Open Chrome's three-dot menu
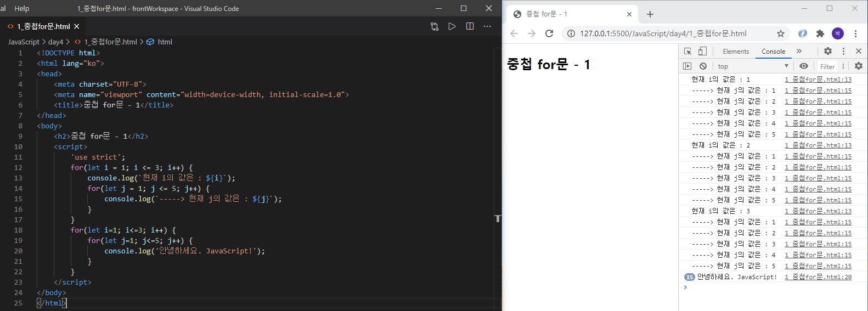The width and height of the screenshot is (868, 311). pos(855,33)
